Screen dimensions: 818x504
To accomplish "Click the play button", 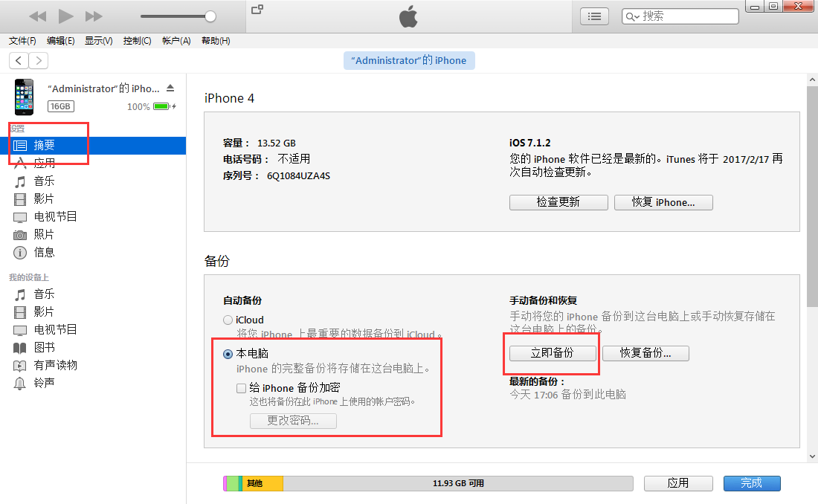I will click(x=65, y=16).
